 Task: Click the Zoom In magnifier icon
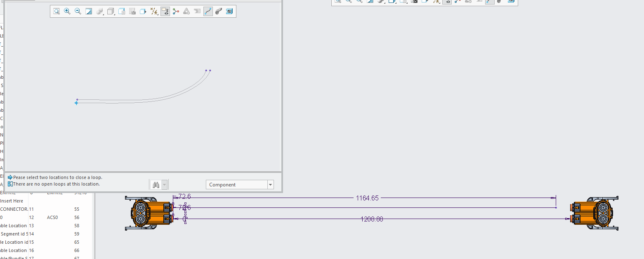coord(67,11)
